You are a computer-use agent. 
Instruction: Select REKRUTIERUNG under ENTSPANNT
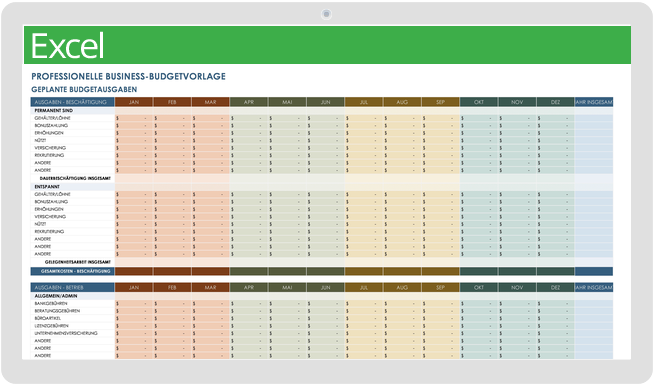pyautogui.click(x=49, y=232)
